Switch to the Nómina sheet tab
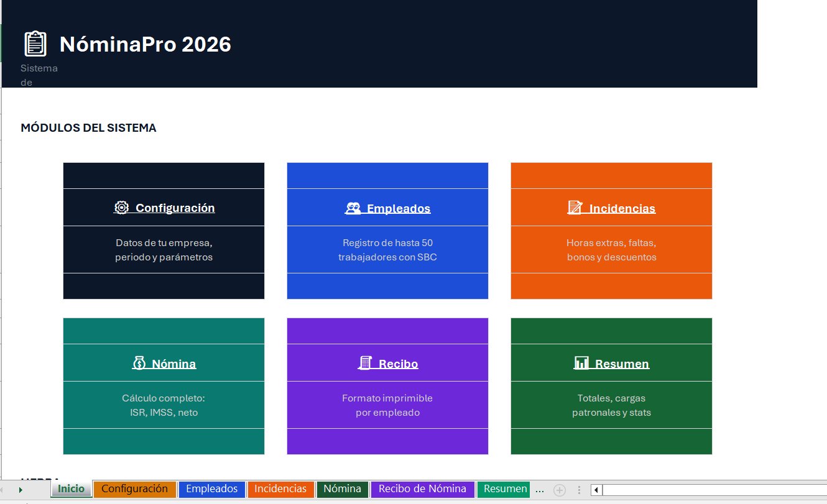Image resolution: width=827 pixels, height=504 pixels. 342,489
